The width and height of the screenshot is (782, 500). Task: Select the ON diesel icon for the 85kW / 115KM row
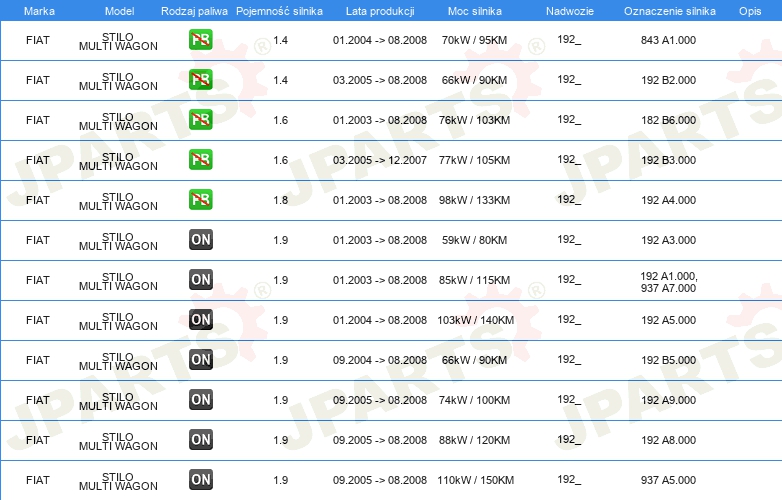200,280
